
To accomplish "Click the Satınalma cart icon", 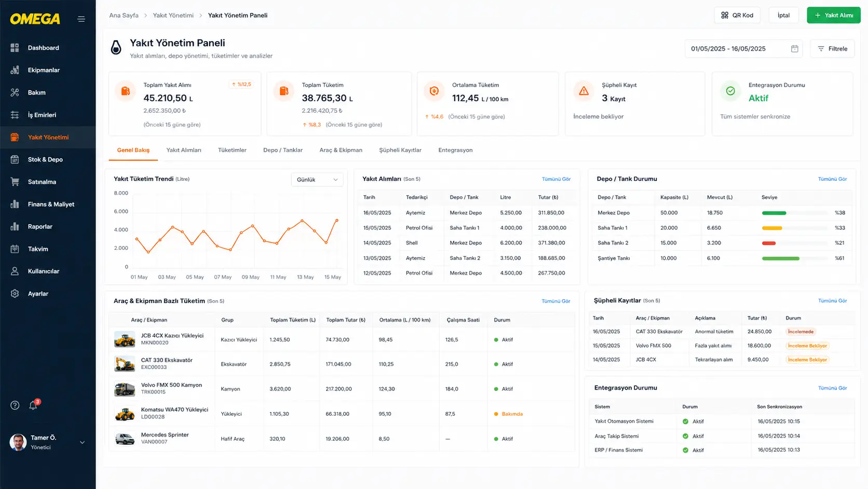I will 15,182.
